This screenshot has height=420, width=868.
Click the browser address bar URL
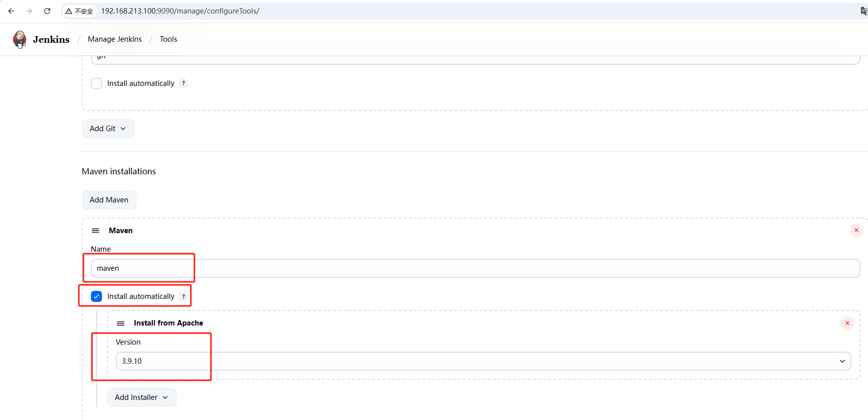coord(180,11)
